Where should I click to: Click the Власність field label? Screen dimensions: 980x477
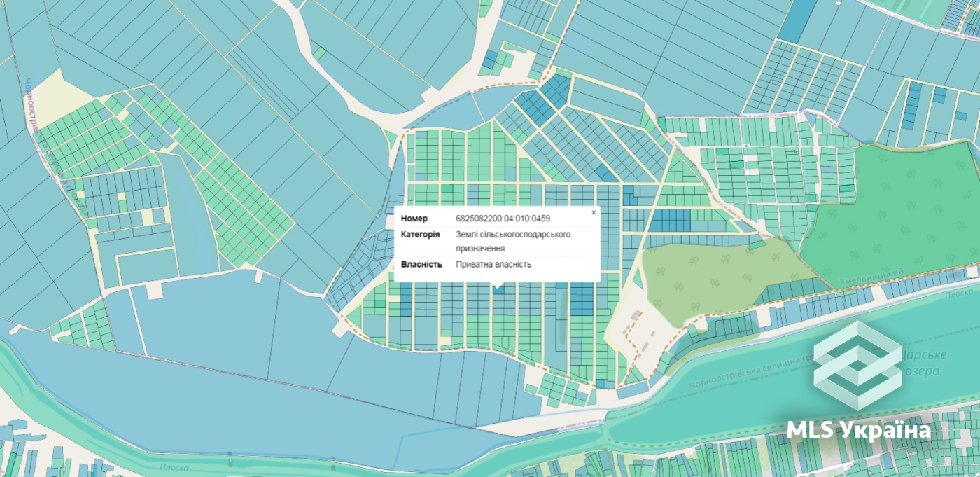421,264
